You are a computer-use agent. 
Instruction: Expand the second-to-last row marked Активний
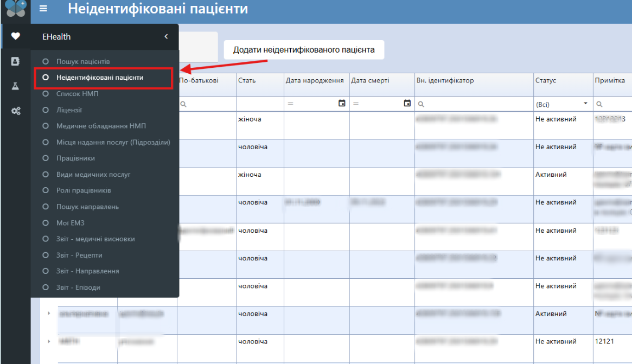coord(49,313)
